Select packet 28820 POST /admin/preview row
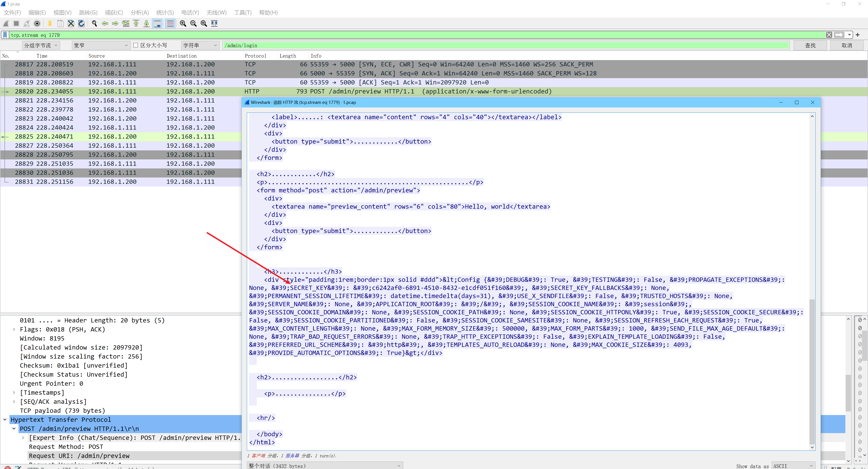Viewport: 868px width, 469px height. point(434,91)
